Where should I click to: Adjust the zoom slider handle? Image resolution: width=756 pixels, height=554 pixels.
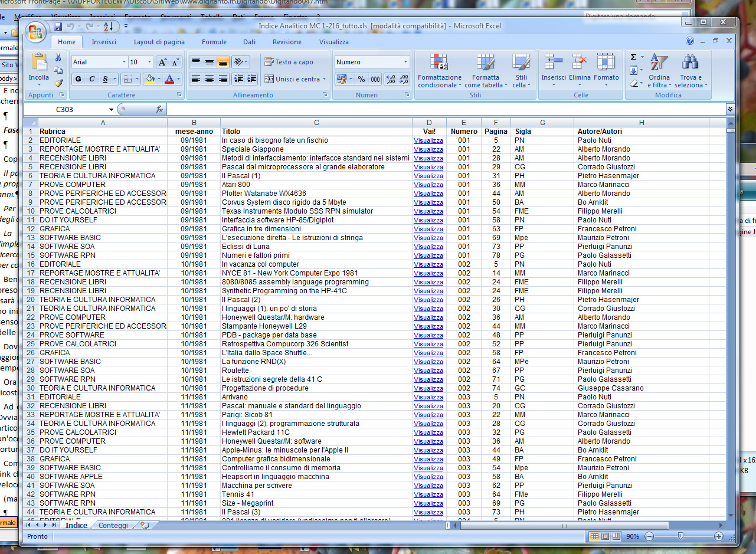point(680,536)
